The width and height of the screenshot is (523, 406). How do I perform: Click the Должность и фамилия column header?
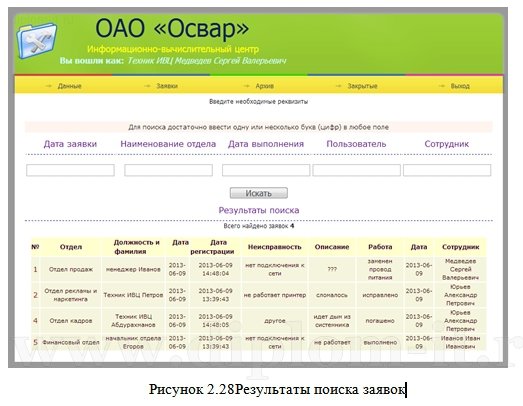(x=133, y=247)
